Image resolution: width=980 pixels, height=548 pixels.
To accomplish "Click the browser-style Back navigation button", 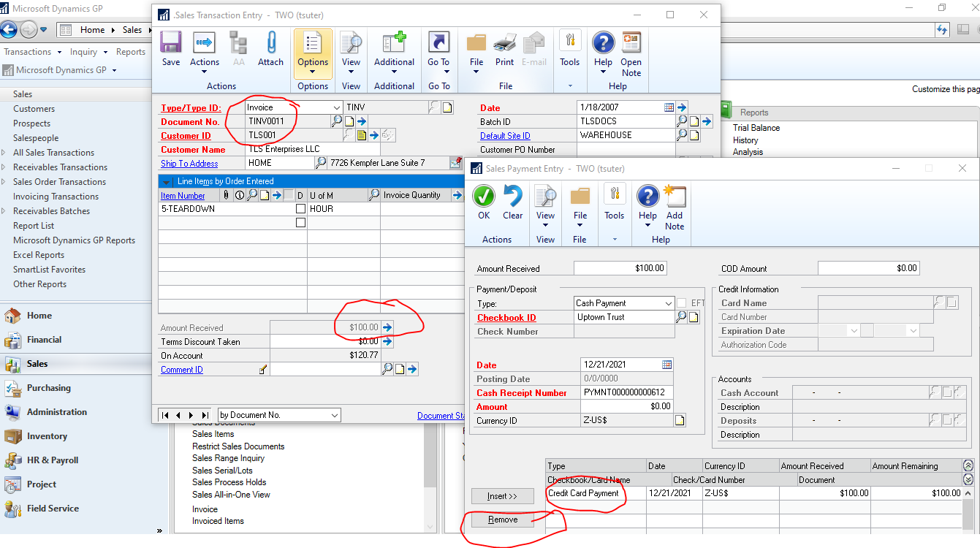I will coord(8,30).
